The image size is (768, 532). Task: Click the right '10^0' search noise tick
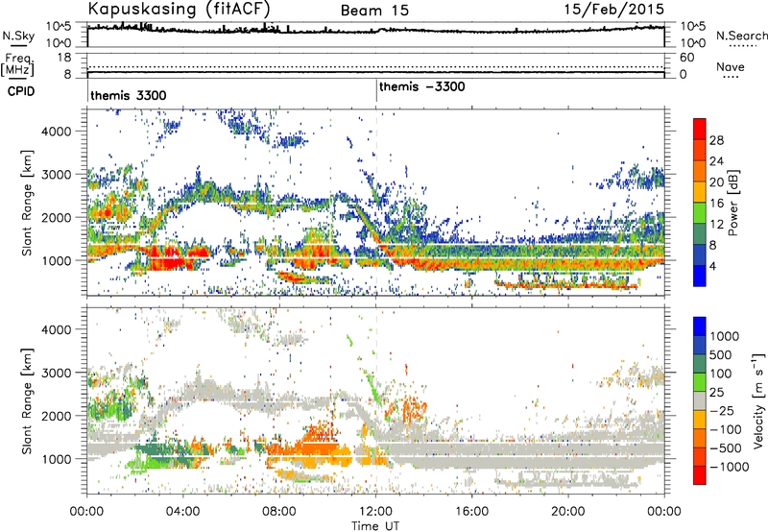pos(692,43)
